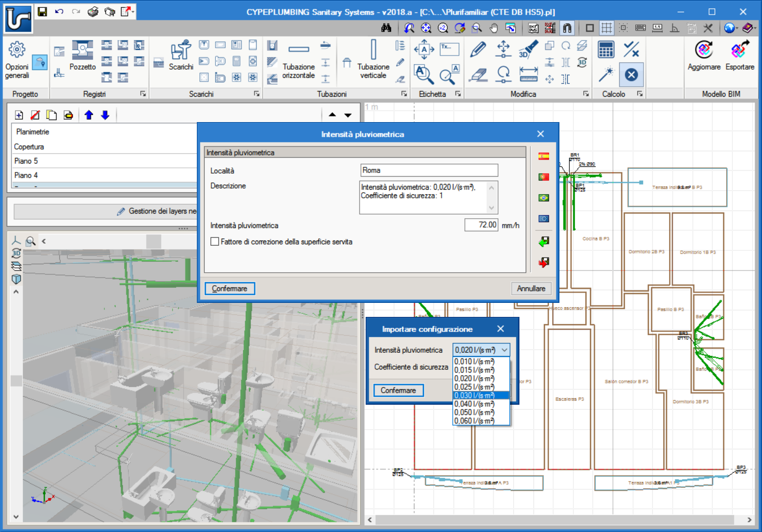
Task: Click the Aggiornare BIM model icon
Action: [704, 56]
